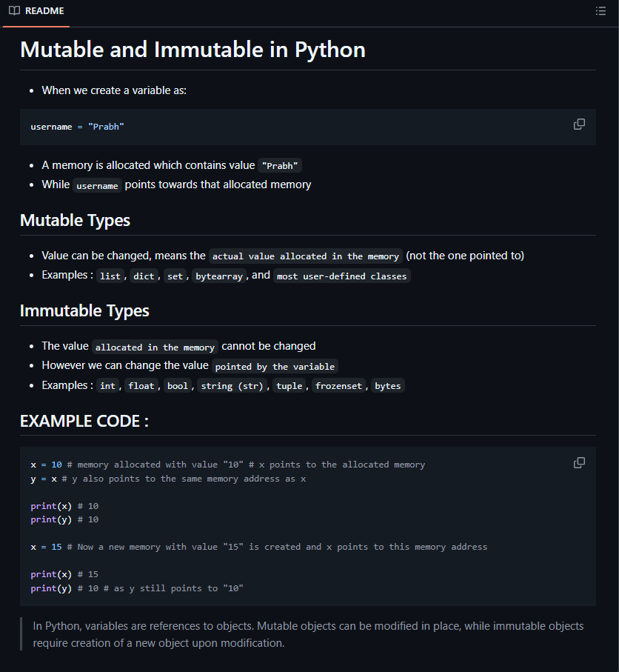Click the 'frozenset' inline code
Screen dimensions: 619x672
pos(338,386)
